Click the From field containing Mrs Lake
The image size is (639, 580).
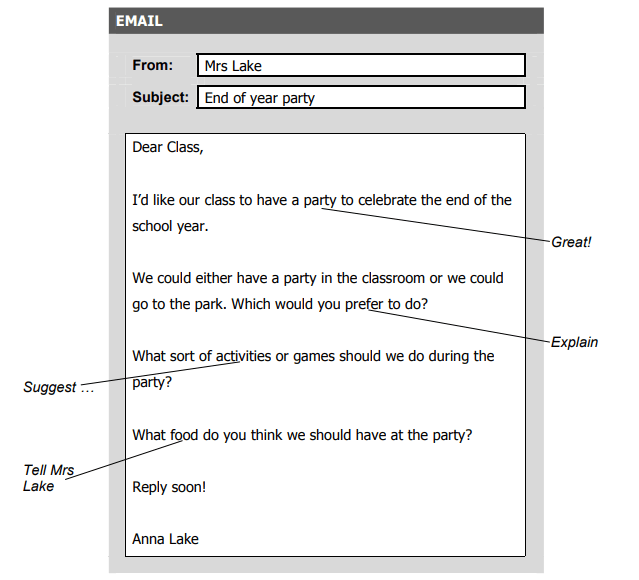click(x=360, y=66)
